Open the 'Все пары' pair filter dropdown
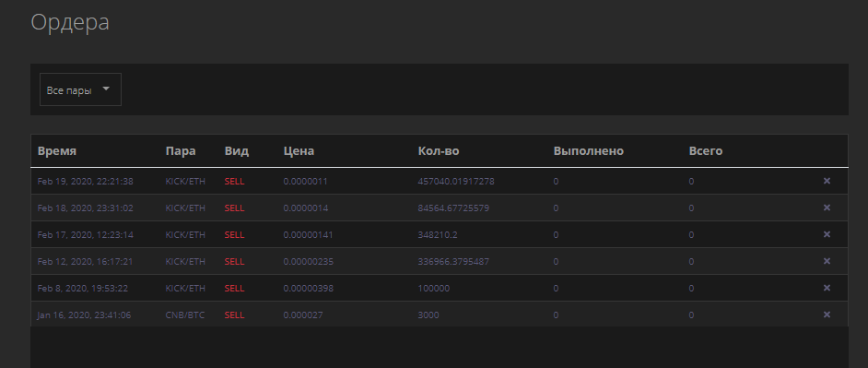Viewport: 868px width, 368px height. [x=80, y=89]
